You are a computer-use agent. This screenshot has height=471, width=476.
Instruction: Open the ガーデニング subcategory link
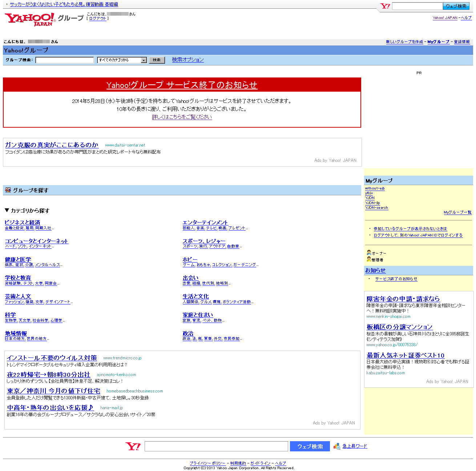(x=244, y=265)
